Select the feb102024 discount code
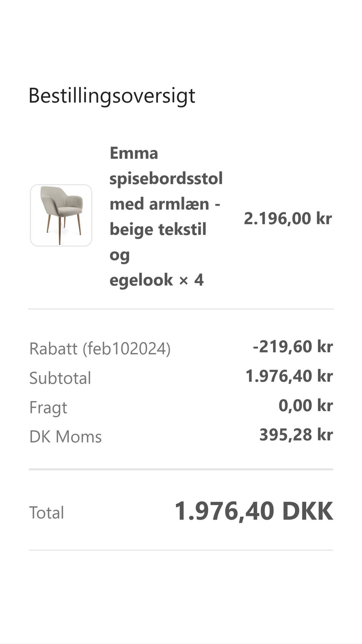This screenshot has height=644, width=362. coord(127,348)
